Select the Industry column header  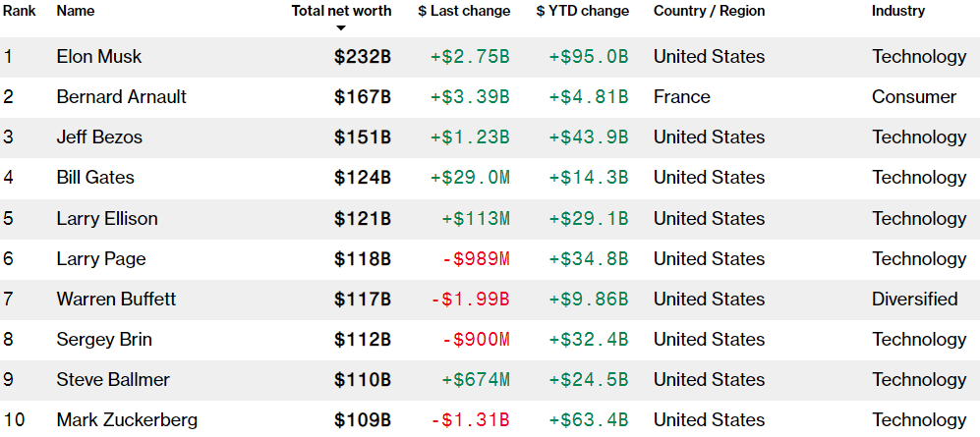coord(898,11)
